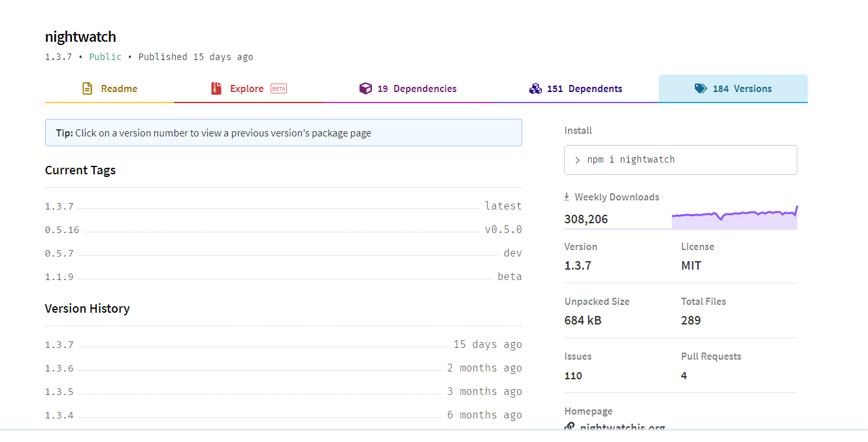
Task: Click the 2 months ago date
Action: pos(484,368)
